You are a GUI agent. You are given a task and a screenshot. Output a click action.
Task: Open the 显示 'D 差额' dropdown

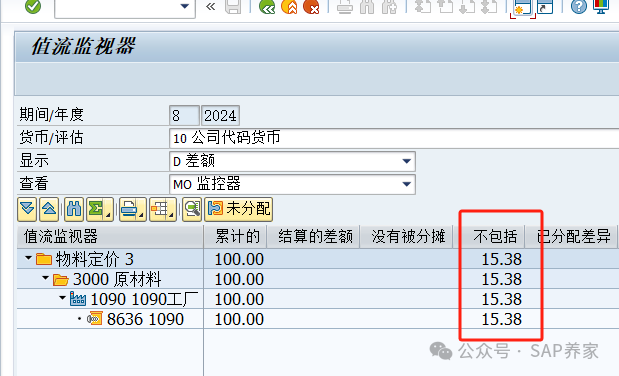[x=407, y=161]
